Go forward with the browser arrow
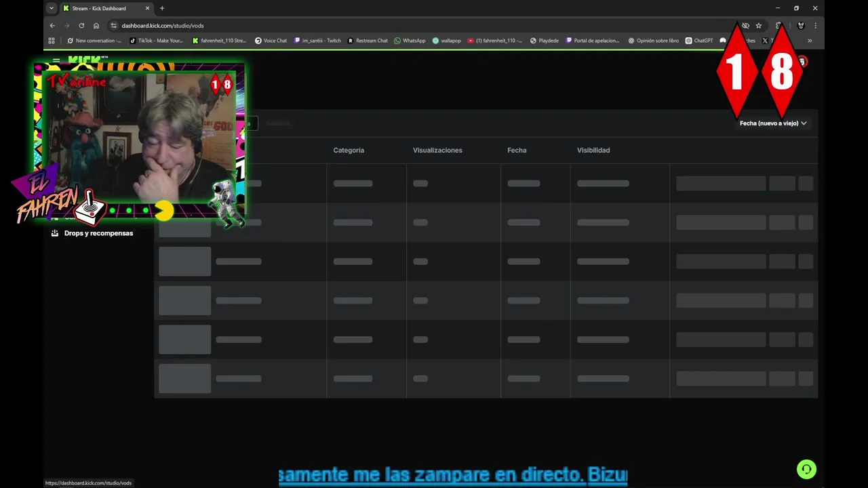The height and width of the screenshot is (488, 868). [x=66, y=26]
